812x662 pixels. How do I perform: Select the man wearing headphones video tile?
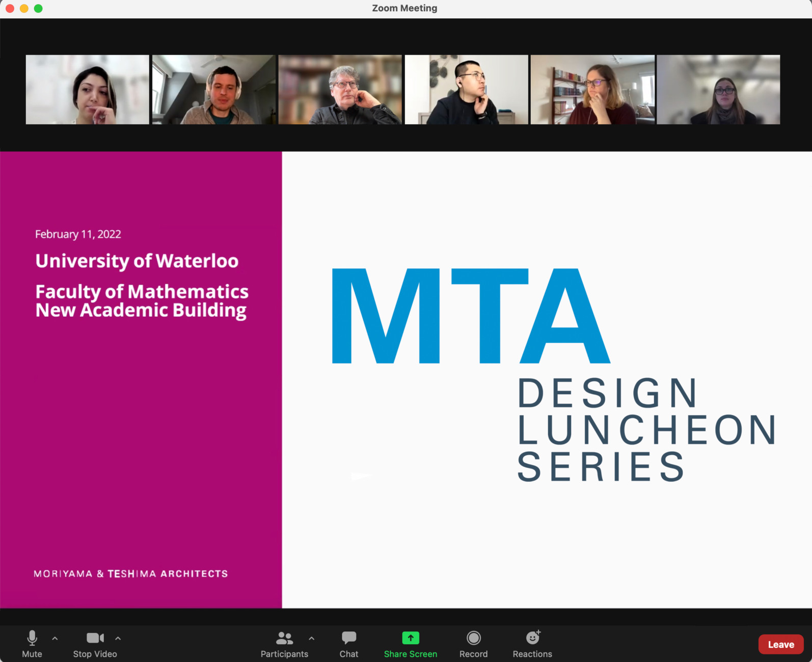pyautogui.click(x=213, y=90)
